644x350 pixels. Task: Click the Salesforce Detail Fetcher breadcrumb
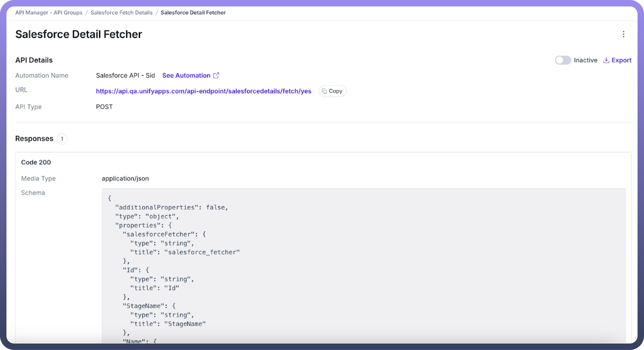pos(193,13)
